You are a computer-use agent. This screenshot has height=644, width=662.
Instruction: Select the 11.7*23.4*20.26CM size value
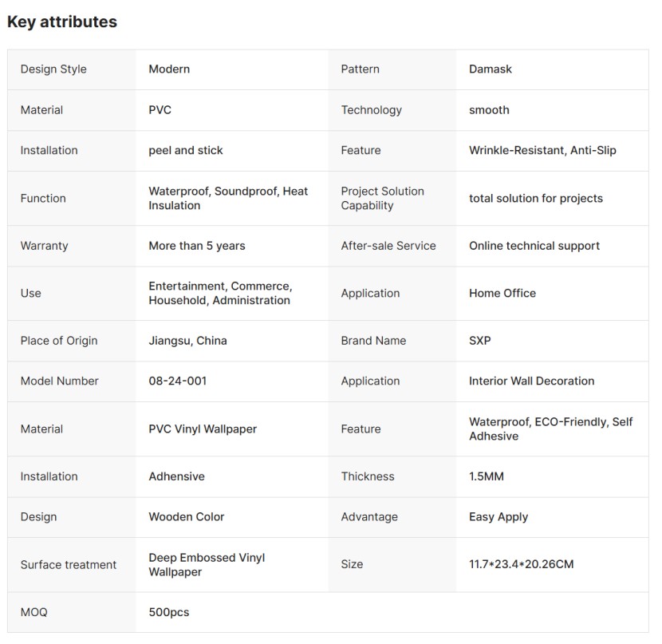(521, 564)
